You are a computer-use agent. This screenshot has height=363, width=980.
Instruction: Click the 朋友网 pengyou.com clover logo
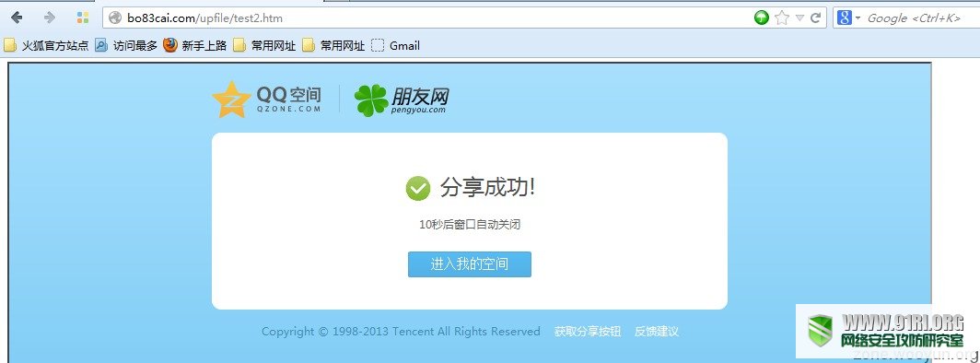[x=402, y=100]
